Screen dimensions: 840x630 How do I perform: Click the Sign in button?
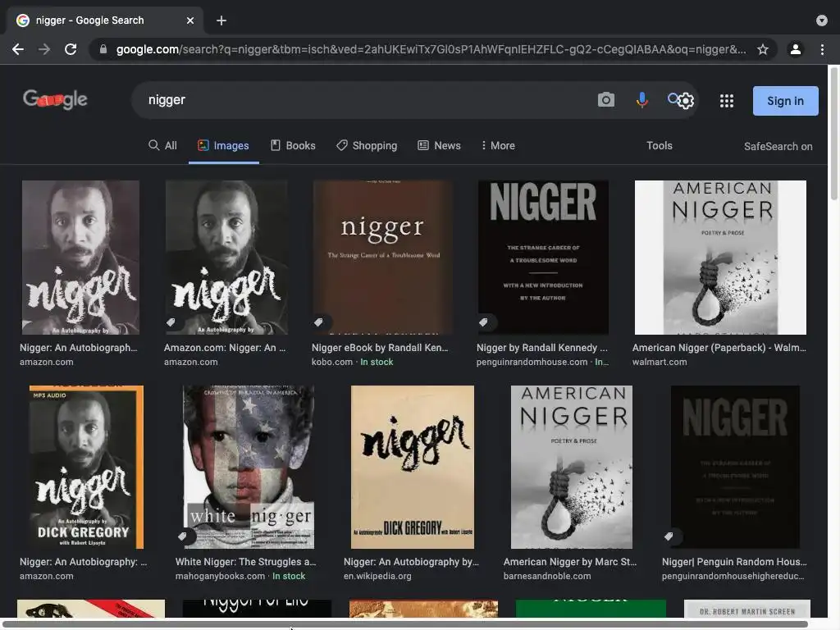[x=785, y=101]
